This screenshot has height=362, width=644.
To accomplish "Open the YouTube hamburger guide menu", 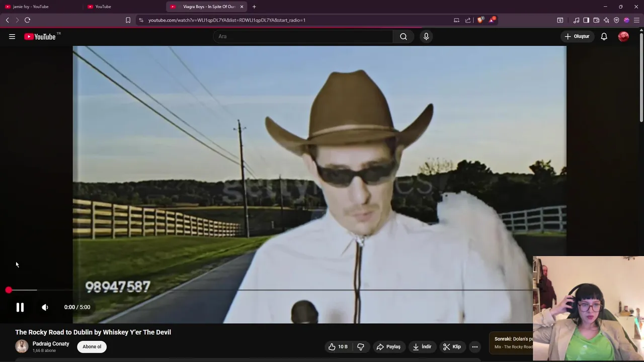I will click(12, 36).
